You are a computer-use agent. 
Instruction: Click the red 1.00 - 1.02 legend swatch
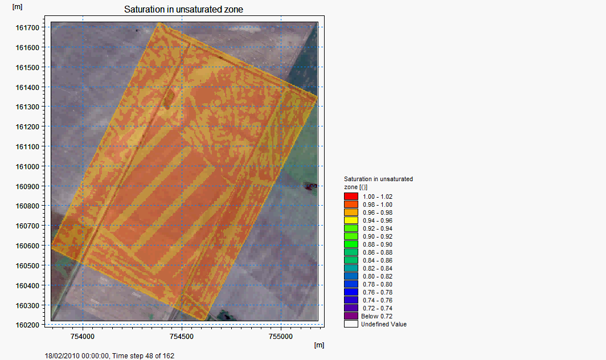click(351, 196)
